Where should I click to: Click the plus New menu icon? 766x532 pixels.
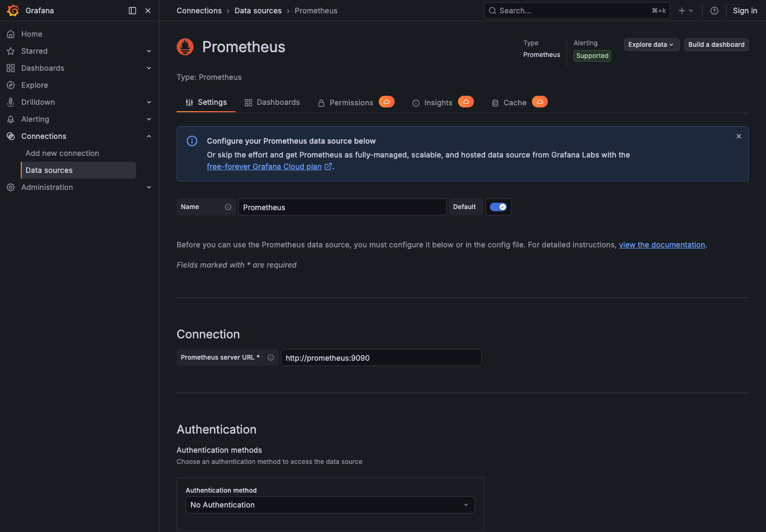click(x=686, y=11)
